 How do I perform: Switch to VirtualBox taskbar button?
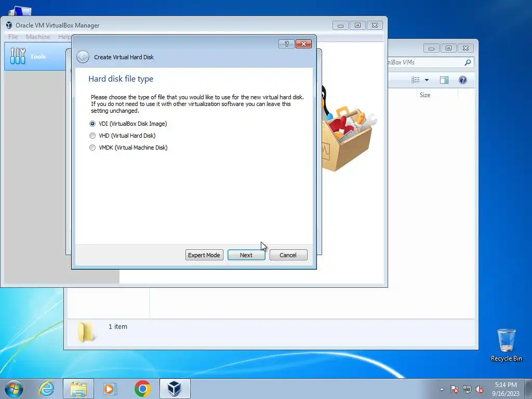pos(175,389)
